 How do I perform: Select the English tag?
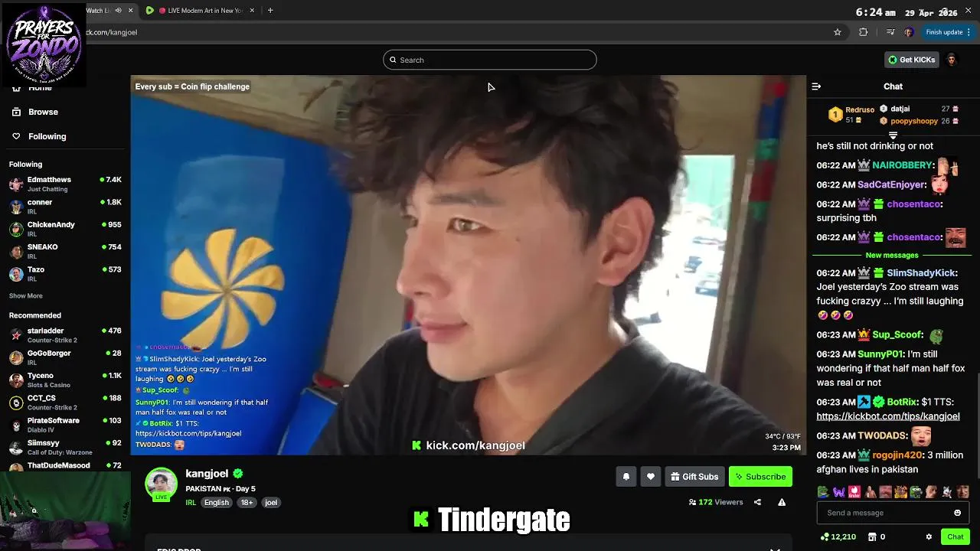[217, 503]
